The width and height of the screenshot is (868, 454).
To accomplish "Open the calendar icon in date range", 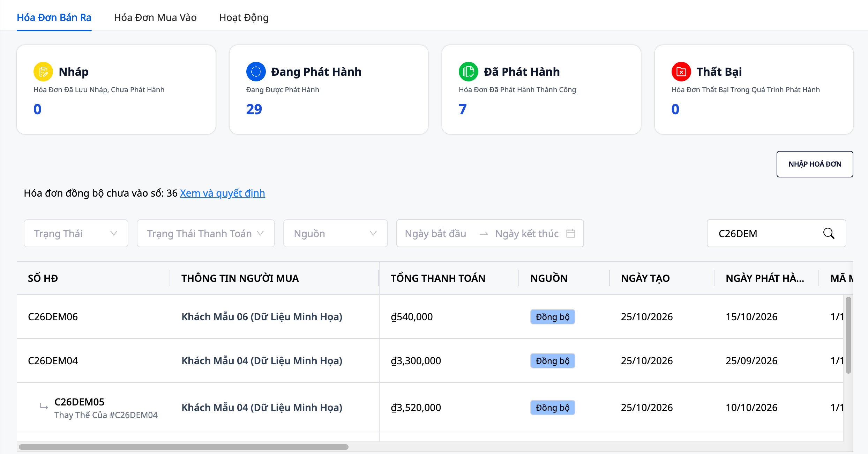I will point(571,233).
